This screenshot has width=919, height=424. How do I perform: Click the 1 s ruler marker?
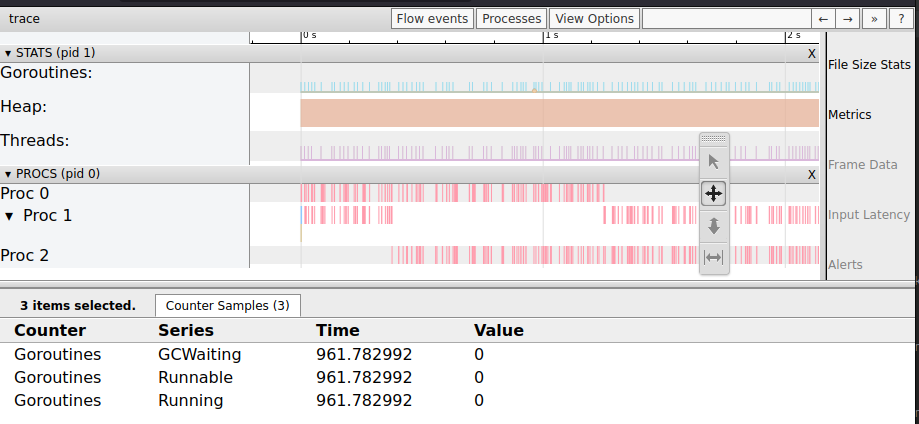[x=551, y=35]
